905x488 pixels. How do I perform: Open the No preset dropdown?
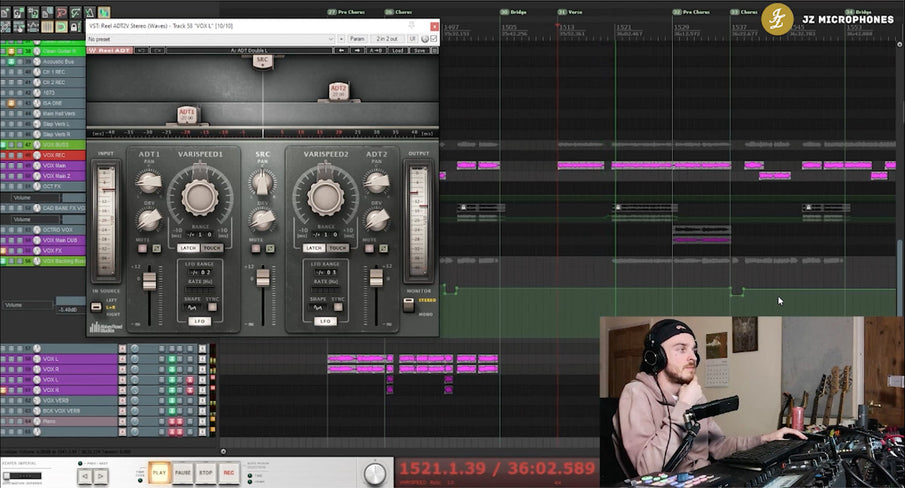[x=211, y=39]
